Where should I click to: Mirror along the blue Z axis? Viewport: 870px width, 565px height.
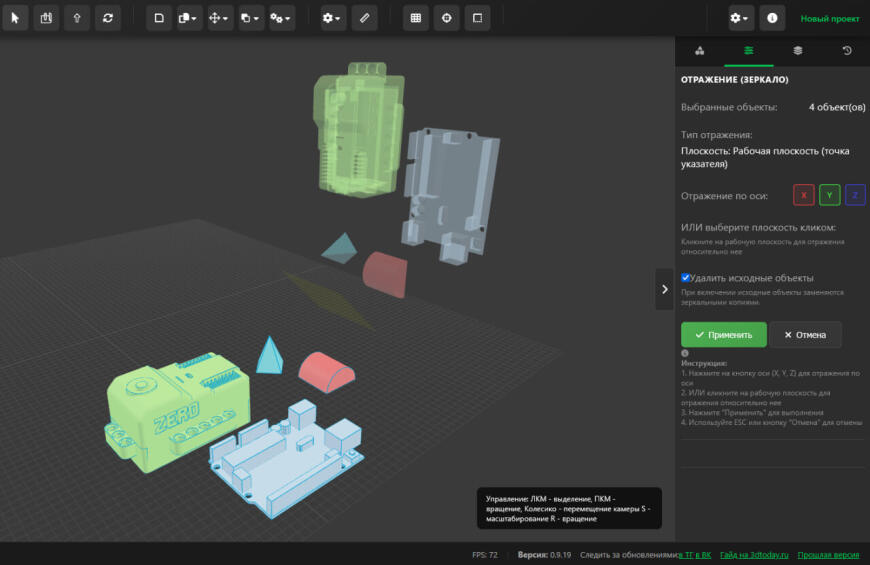click(x=855, y=195)
